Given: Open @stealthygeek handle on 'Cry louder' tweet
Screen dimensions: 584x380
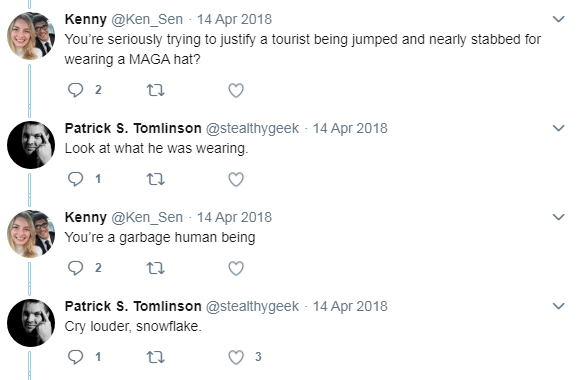Looking at the screenshot, I should (252, 307).
